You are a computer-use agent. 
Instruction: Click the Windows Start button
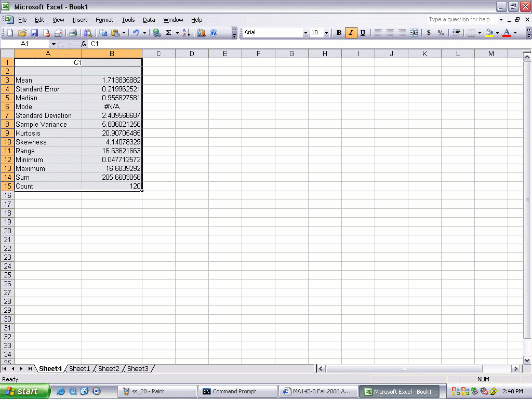click(25, 391)
